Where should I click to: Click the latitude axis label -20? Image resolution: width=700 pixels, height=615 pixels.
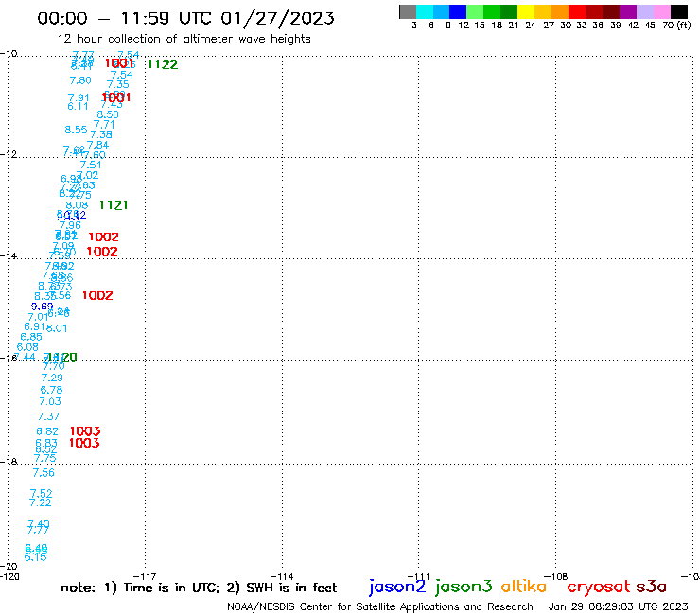9,567
